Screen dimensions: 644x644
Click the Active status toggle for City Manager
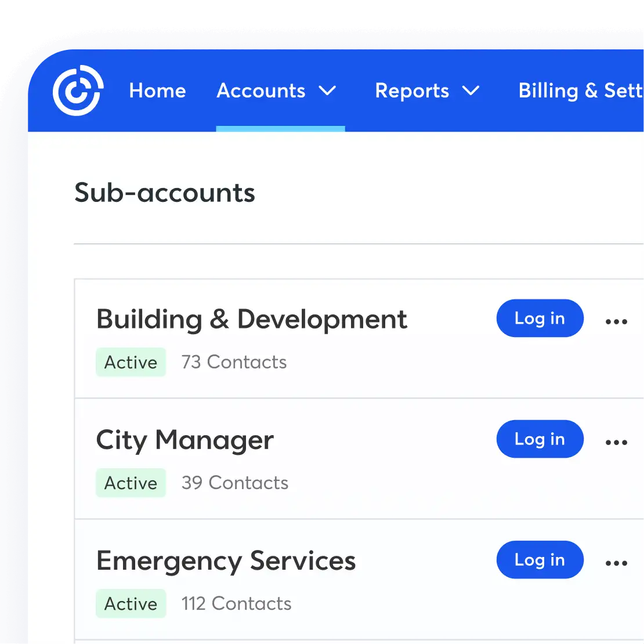[x=131, y=483]
